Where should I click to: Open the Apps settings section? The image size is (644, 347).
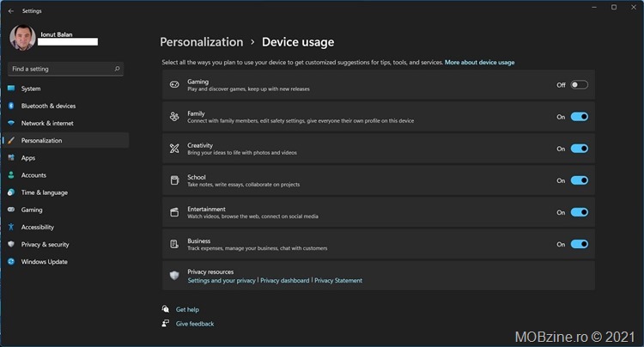[x=28, y=158]
